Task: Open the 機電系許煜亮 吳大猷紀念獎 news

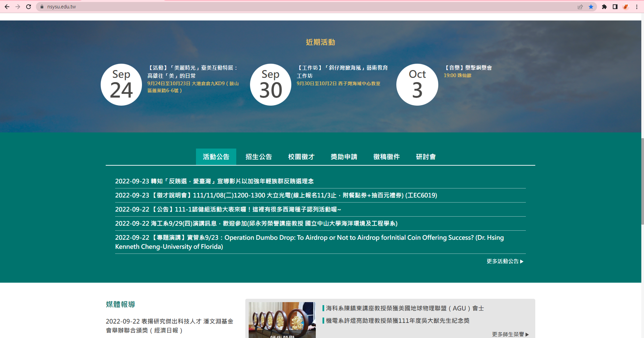Action: click(398, 321)
